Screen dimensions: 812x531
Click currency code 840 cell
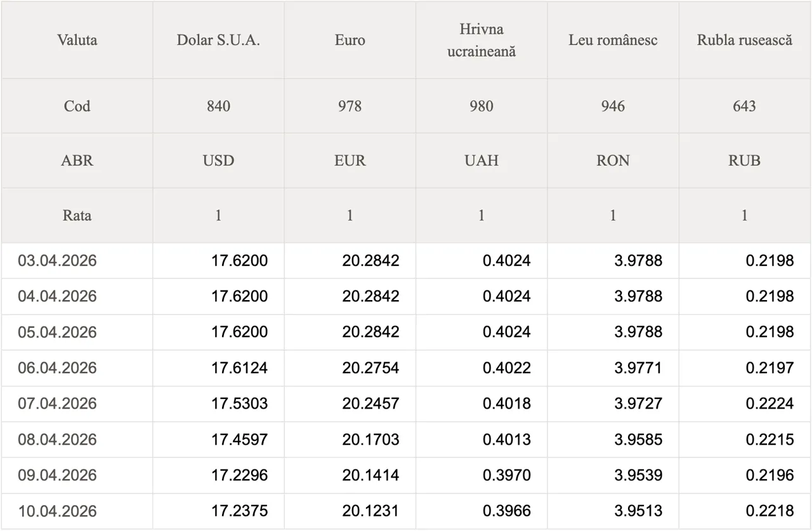point(218,106)
